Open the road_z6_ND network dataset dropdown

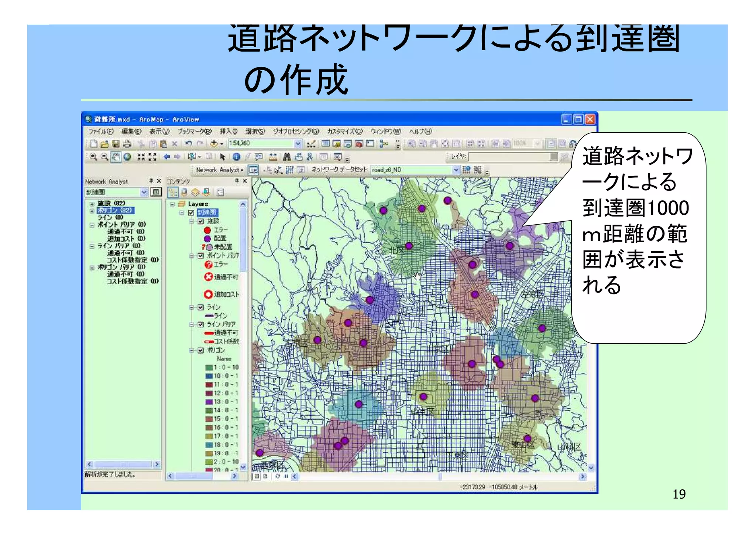456,170
